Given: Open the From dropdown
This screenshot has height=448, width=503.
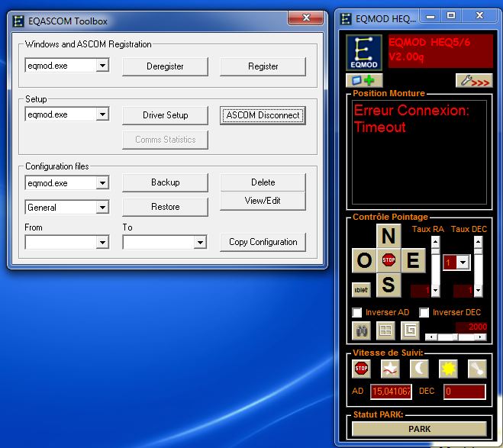Looking at the screenshot, I should [x=102, y=243].
